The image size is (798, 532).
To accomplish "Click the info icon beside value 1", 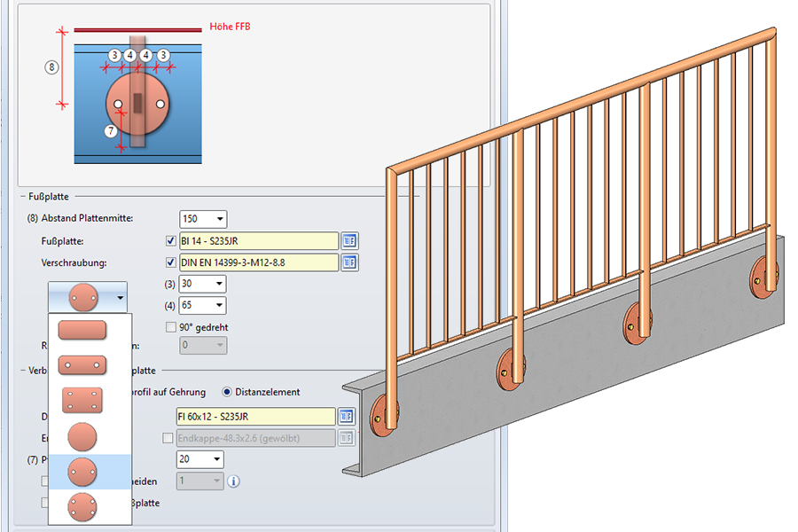I will (x=234, y=481).
